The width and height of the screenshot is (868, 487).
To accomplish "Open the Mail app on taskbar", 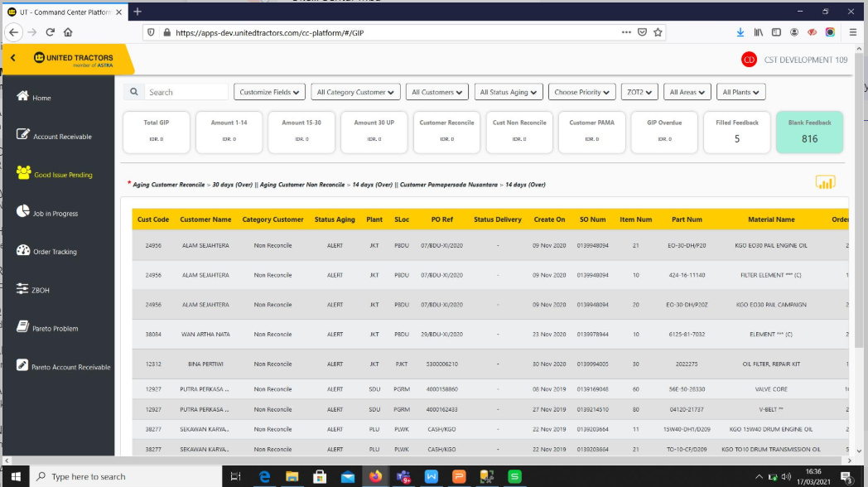I will pyautogui.click(x=348, y=476).
